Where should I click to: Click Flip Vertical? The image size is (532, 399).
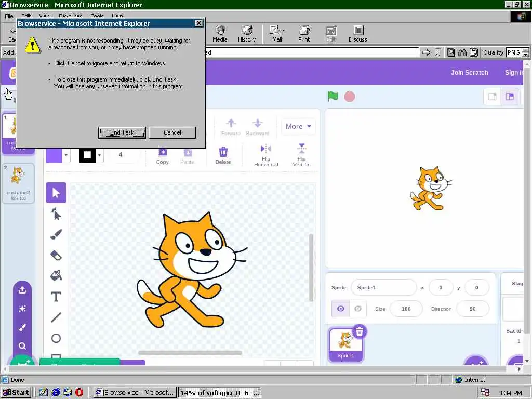[x=302, y=155]
